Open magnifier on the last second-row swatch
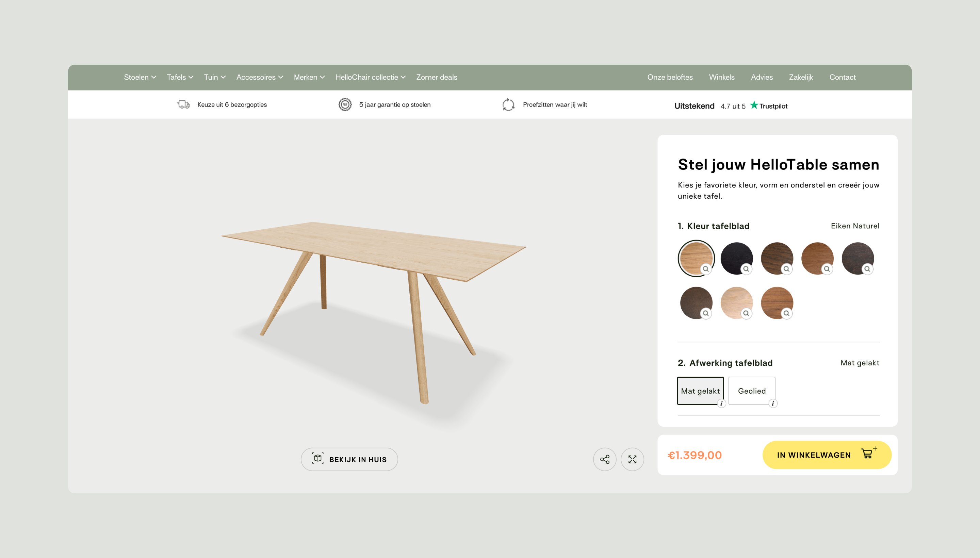 coord(786,313)
